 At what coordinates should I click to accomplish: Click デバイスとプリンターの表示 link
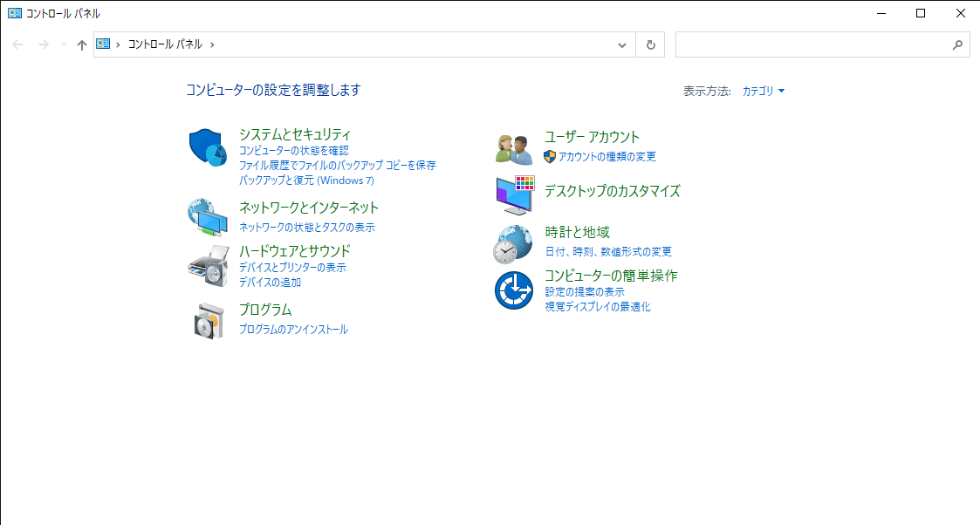click(292, 267)
